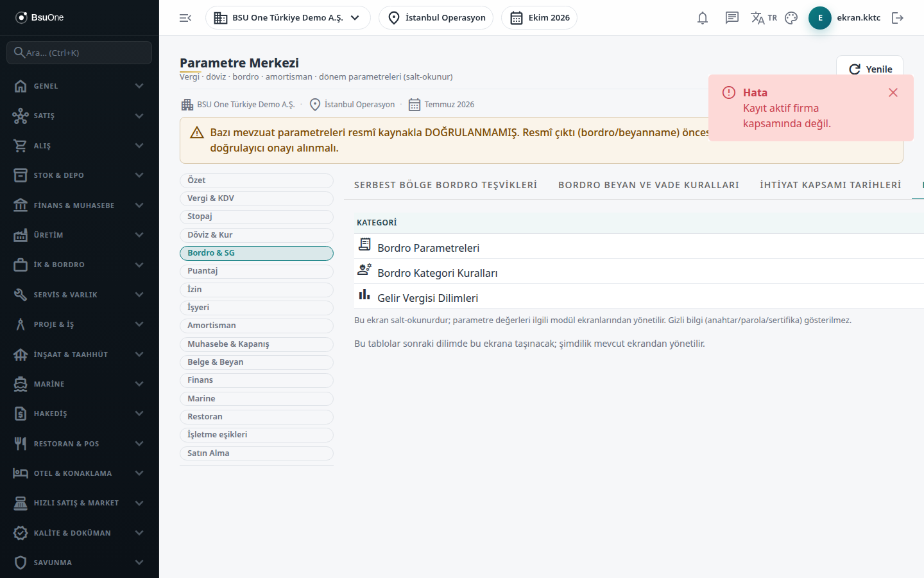Change language via the TR translate icon
Viewport: 924px width, 578px height.
[764, 18]
